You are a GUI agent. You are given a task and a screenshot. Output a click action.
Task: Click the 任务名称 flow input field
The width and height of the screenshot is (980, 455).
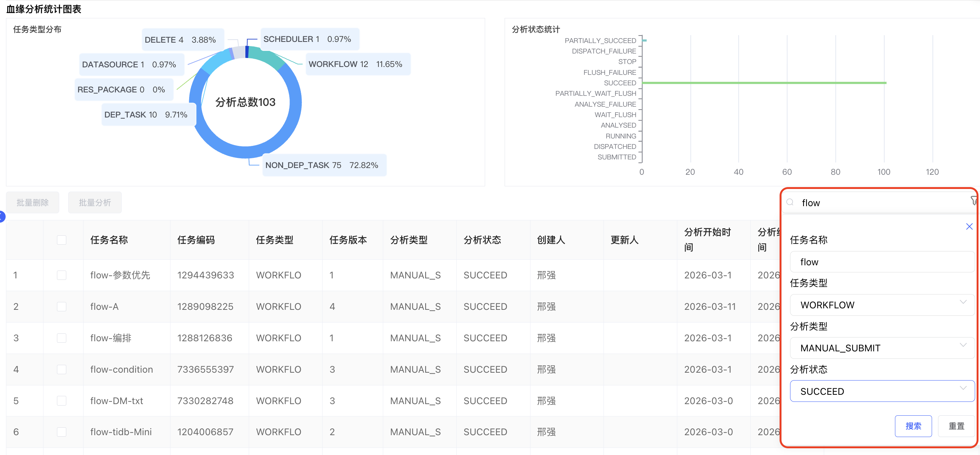tap(882, 262)
